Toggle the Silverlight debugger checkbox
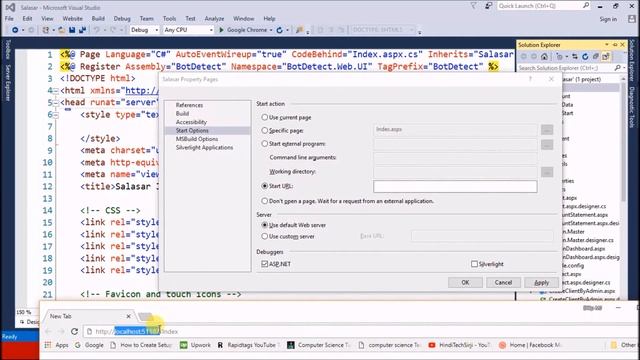The width and height of the screenshot is (640, 360). pyautogui.click(x=474, y=264)
